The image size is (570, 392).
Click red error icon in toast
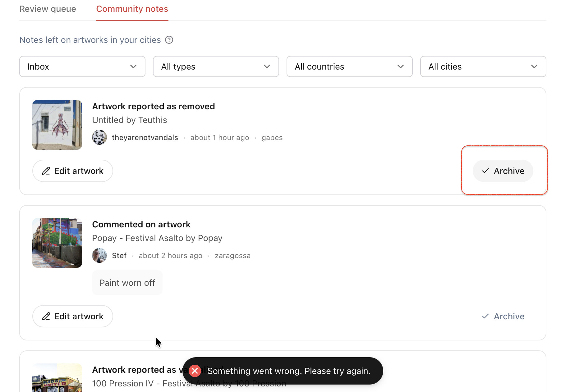[x=195, y=371]
